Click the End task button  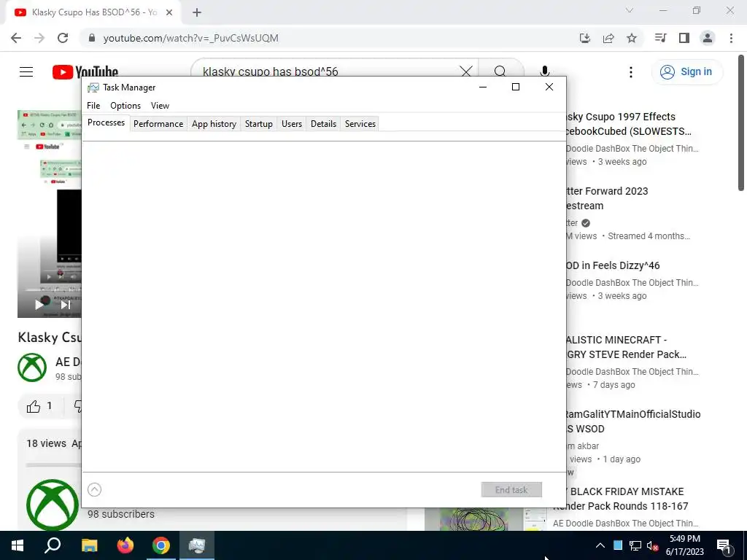click(x=511, y=489)
